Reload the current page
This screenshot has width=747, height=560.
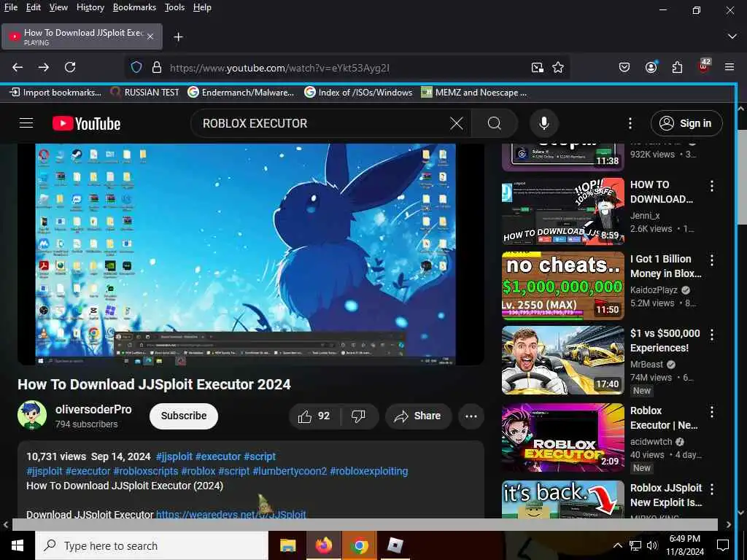tap(70, 67)
